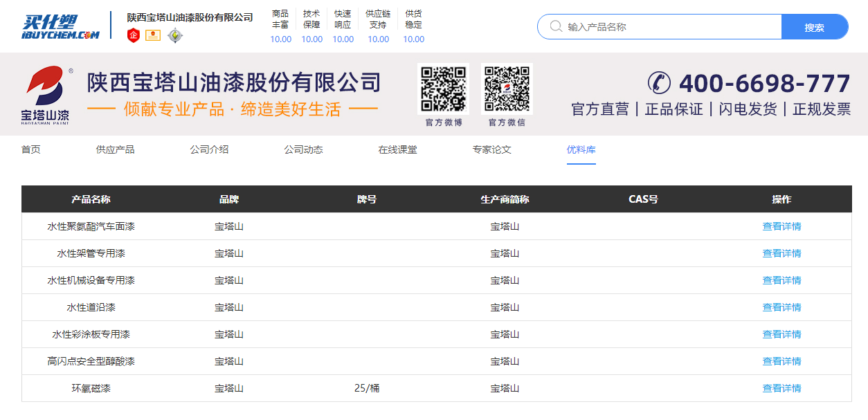The image size is (868, 420).
Task: Click the telephone icon beside hotline number
Action: tap(659, 83)
